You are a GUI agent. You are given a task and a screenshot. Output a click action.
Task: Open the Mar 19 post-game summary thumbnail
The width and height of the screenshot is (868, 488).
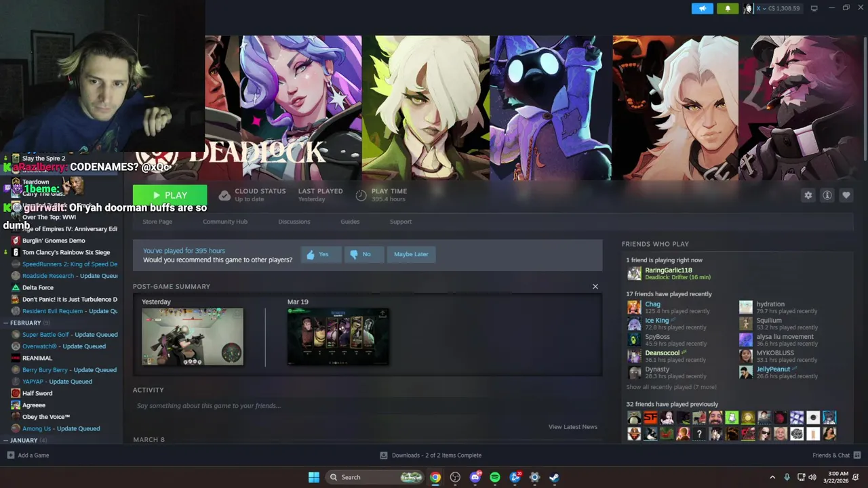pyautogui.click(x=338, y=337)
